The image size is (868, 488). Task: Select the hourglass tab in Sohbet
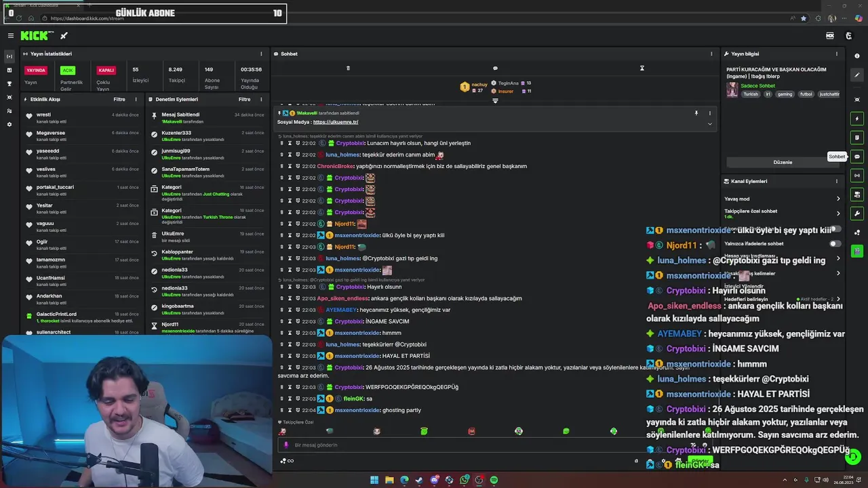point(642,68)
